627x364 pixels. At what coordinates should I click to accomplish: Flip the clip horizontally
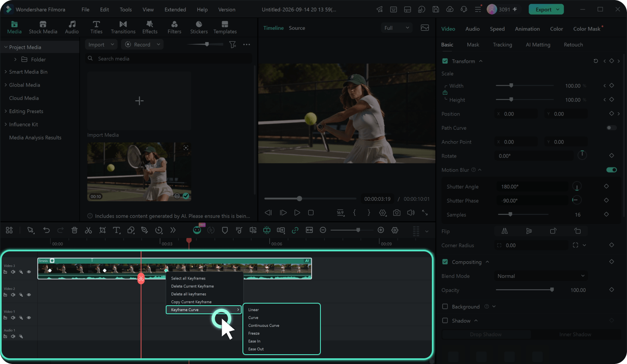505,231
